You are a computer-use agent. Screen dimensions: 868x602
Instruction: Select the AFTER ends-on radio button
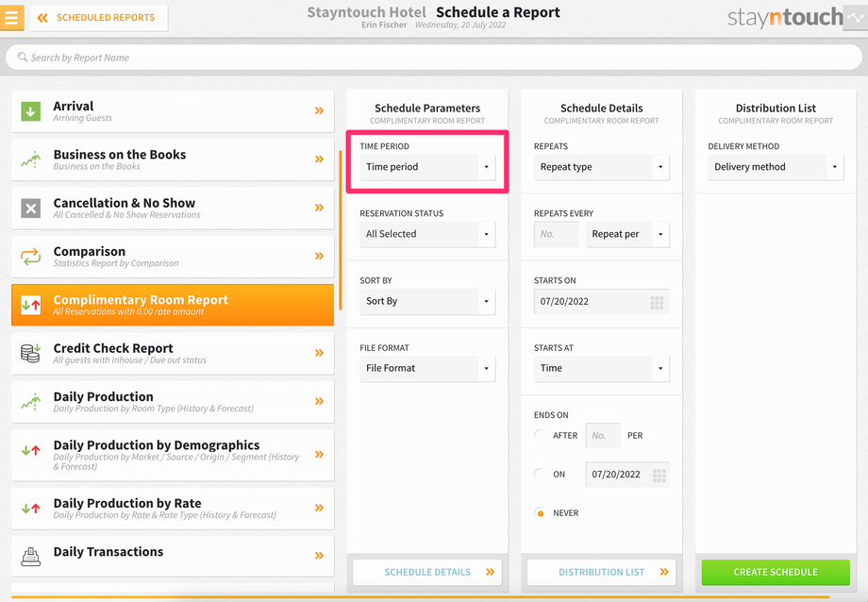point(541,435)
